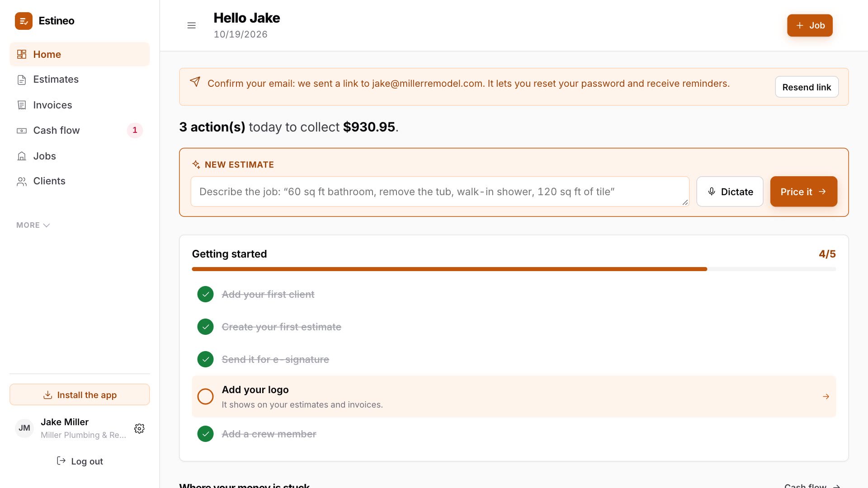Open settings via gear icon
Viewport: 868px width, 488px height.
click(x=139, y=428)
